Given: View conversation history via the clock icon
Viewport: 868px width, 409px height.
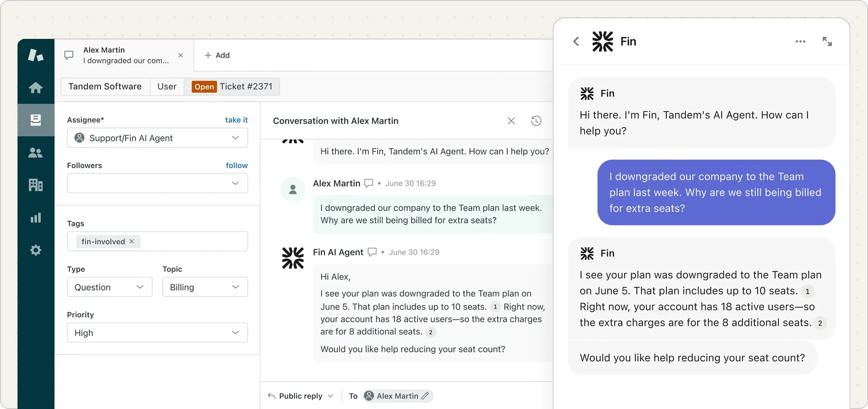Looking at the screenshot, I should (536, 120).
